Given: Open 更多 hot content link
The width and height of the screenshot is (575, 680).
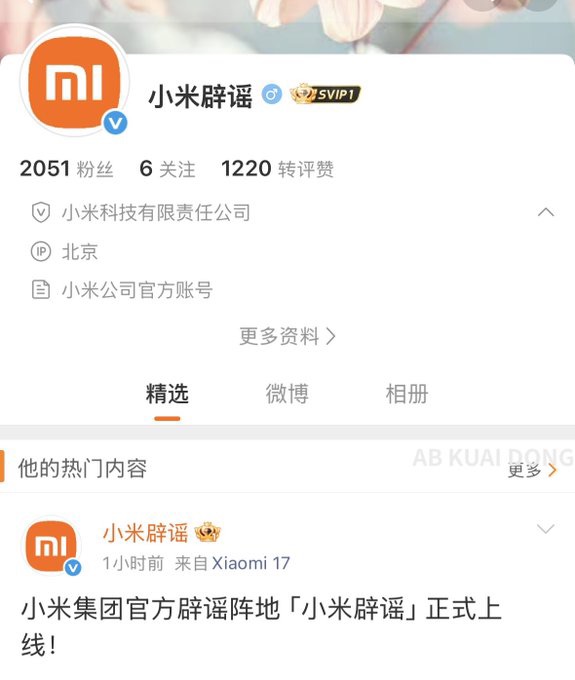Looking at the screenshot, I should click(532, 470).
